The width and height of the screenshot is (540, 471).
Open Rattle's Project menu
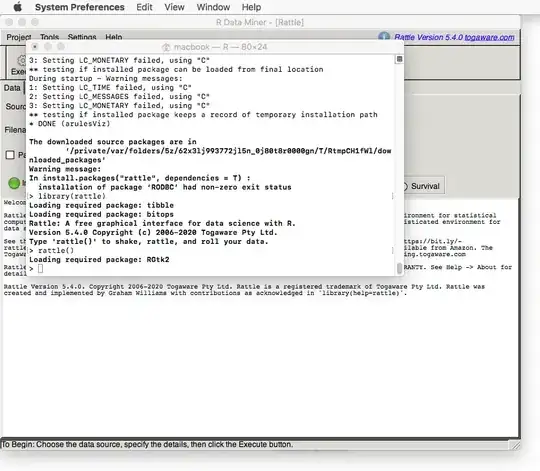coord(19,36)
